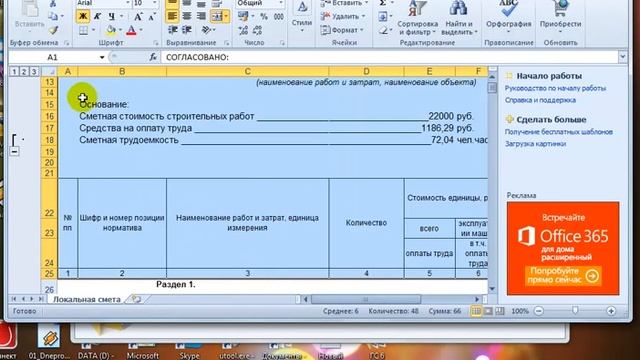640x360 pixels.
Task: Move the zoom slider handle
Action: click(x=575, y=311)
